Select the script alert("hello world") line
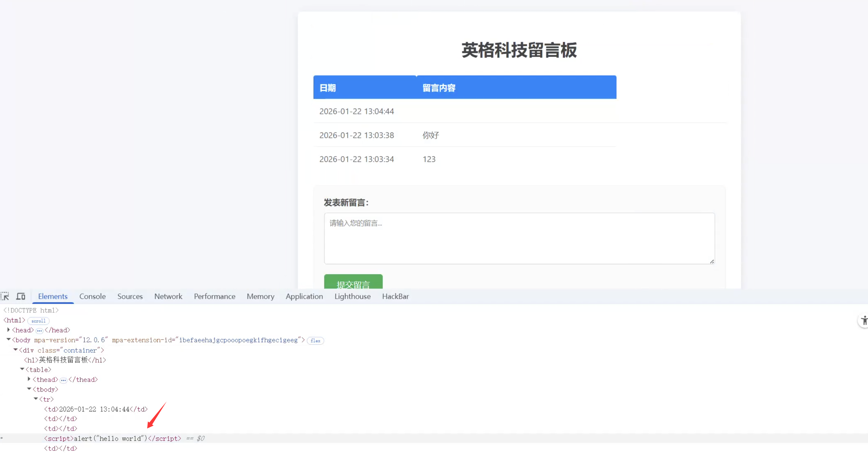The width and height of the screenshot is (868, 453). tap(113, 439)
